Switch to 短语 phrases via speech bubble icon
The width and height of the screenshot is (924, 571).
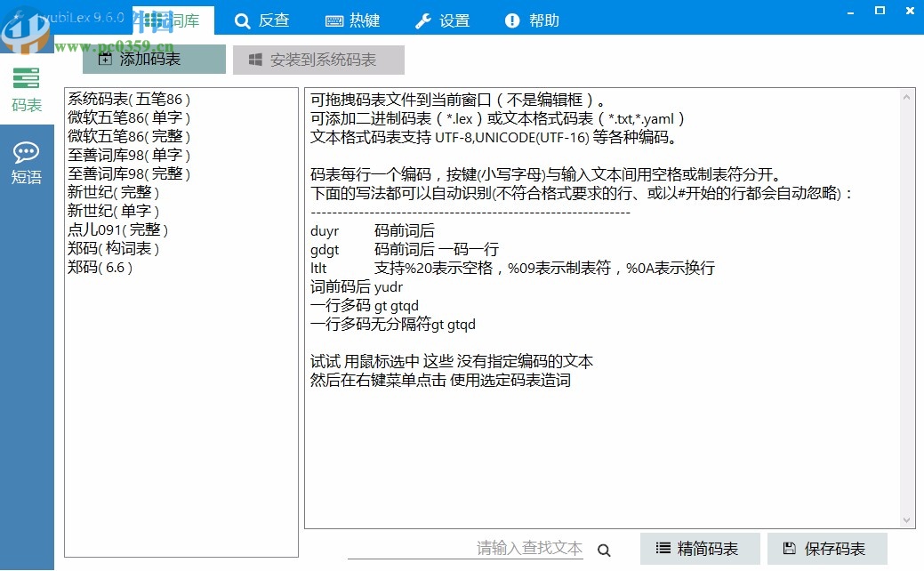26,152
